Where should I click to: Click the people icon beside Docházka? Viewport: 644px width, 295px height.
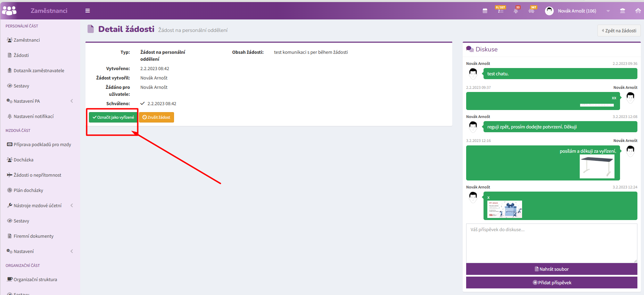(x=10, y=160)
